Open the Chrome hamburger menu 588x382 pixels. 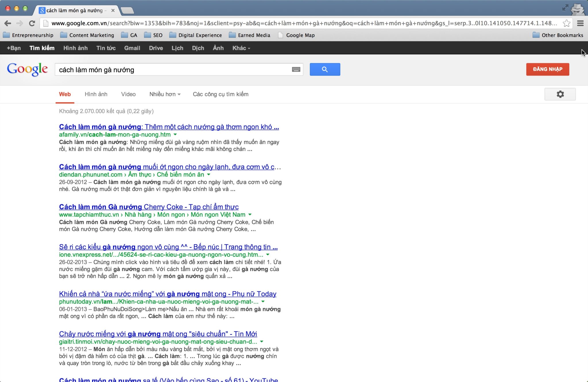pyautogui.click(x=580, y=23)
